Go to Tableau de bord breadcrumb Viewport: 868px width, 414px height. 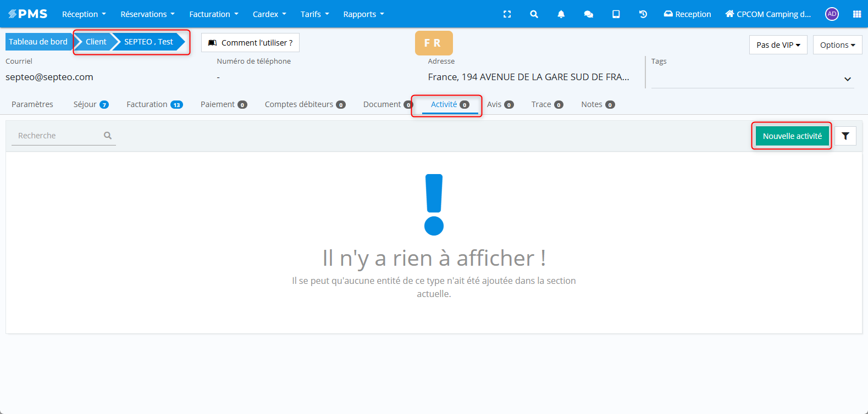coord(38,42)
